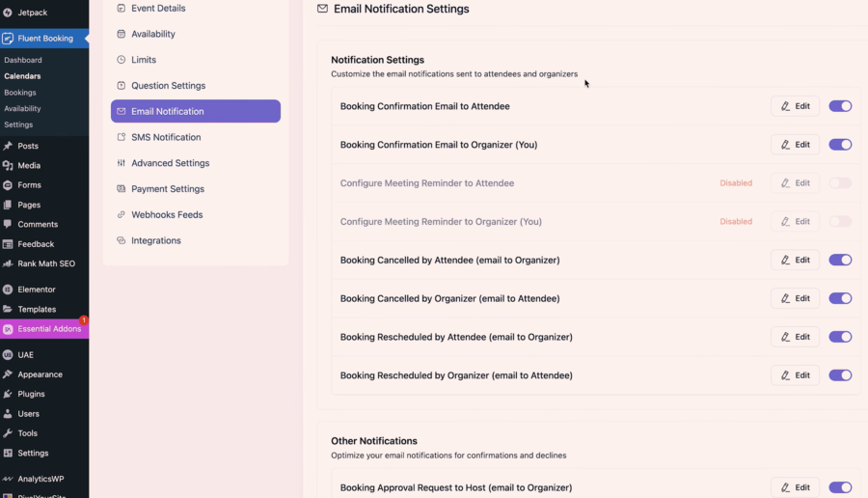This screenshot has width=868, height=498.
Task: Click the Jetpack icon in WordPress sidebar
Action: 8,13
